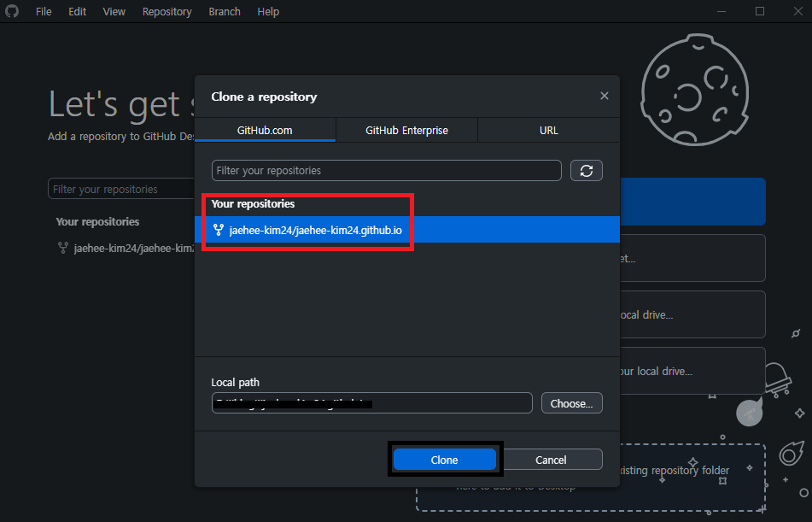
Task: Open the View menu
Action: click(x=114, y=11)
